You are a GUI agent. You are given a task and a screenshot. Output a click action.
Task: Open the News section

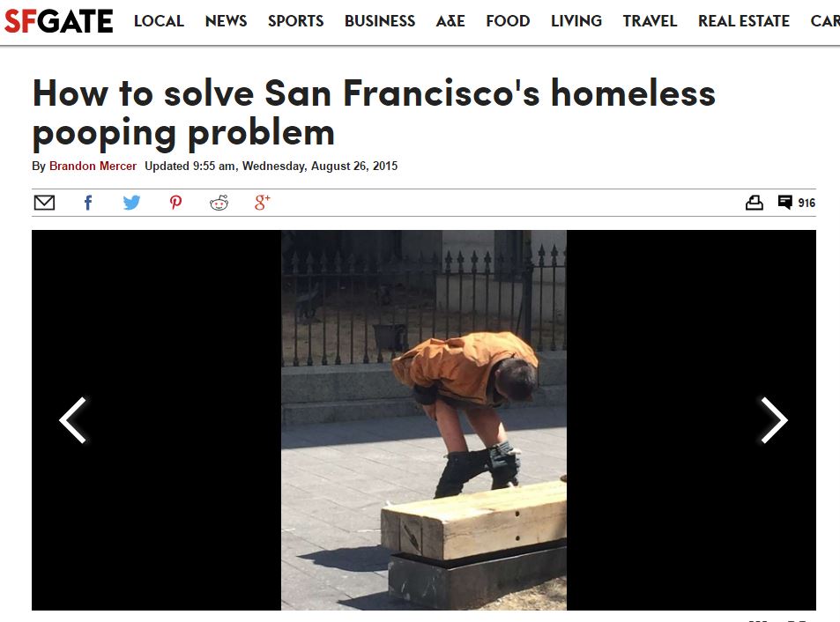click(x=226, y=21)
